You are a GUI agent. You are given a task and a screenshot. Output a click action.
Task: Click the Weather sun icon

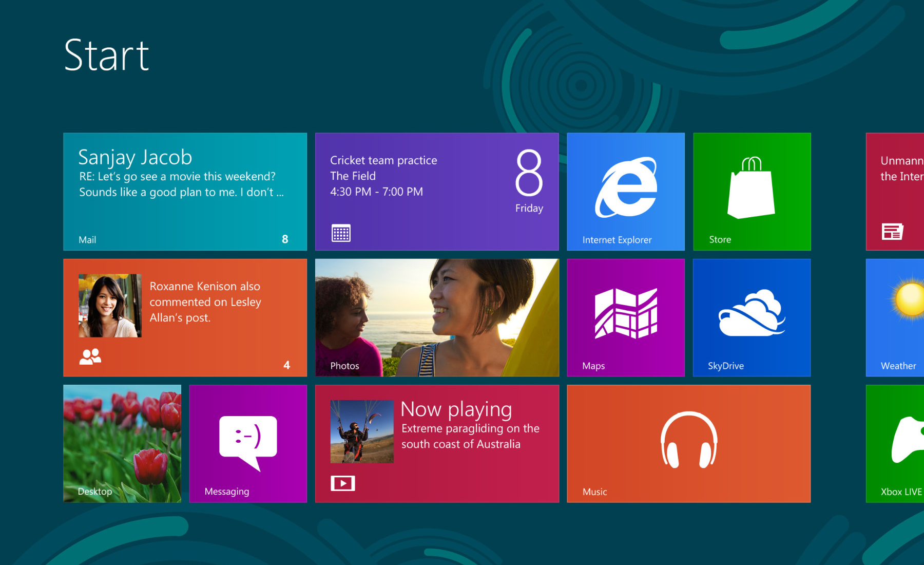pos(908,300)
